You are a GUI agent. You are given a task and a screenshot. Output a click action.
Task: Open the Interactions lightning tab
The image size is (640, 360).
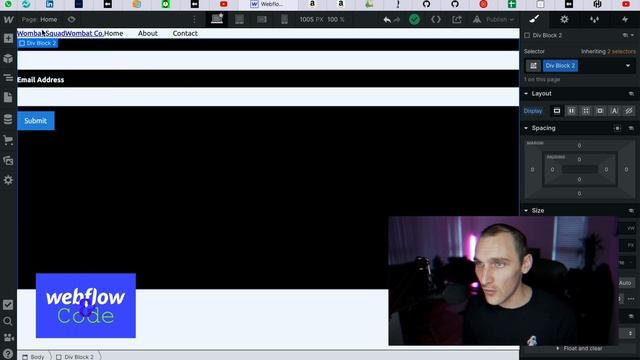tap(624, 19)
